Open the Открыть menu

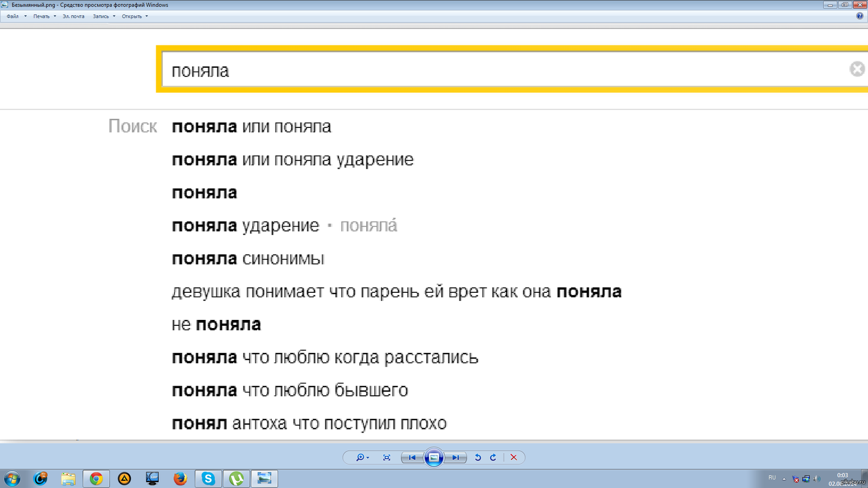coord(135,16)
